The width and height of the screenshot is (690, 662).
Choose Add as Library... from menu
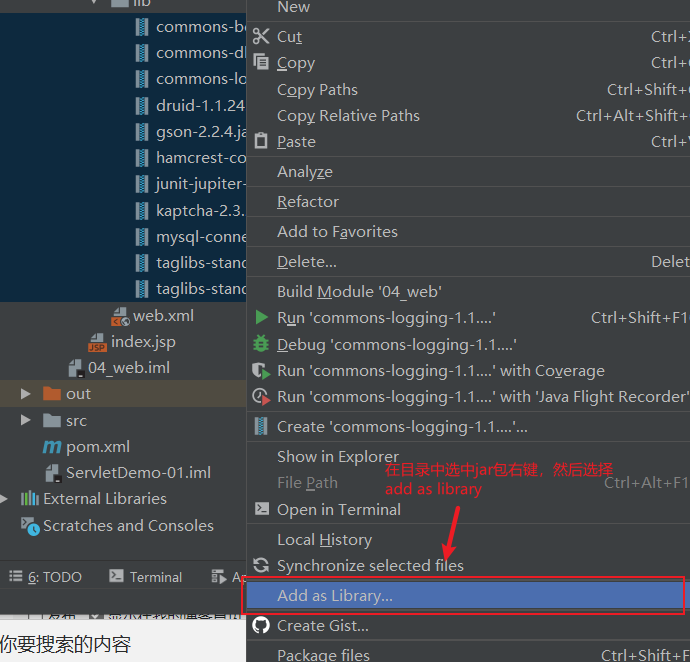point(465,596)
